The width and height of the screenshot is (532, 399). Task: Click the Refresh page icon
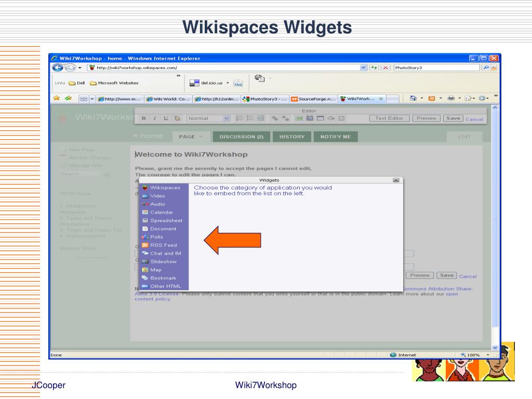click(374, 68)
